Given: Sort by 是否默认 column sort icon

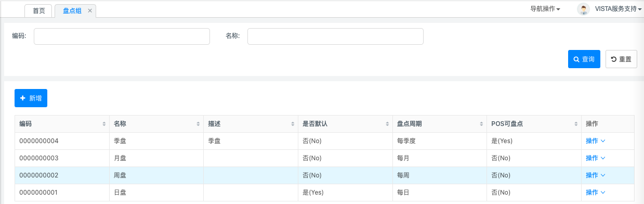Looking at the screenshot, I should coord(387,124).
